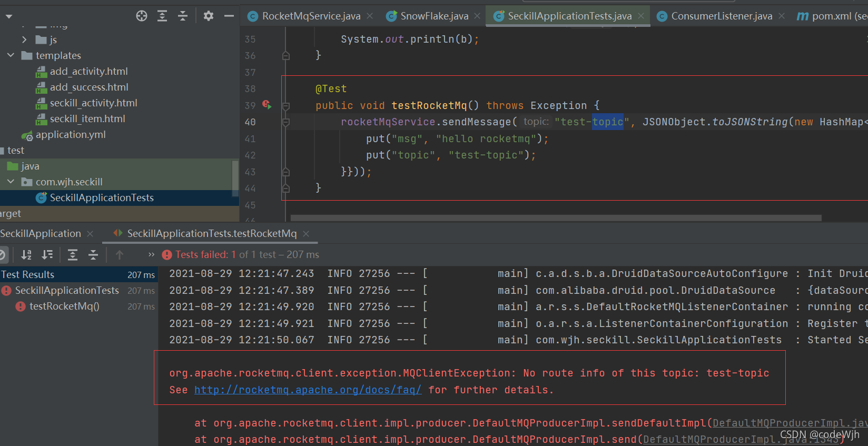Expand the js folder

click(x=24, y=39)
